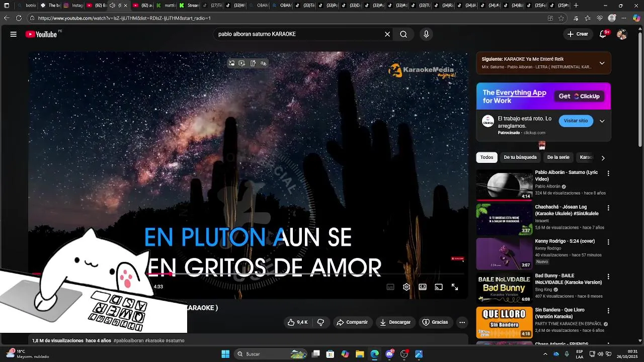Select the Todos filter chip
Screen dimensions: 644x362
487,157
